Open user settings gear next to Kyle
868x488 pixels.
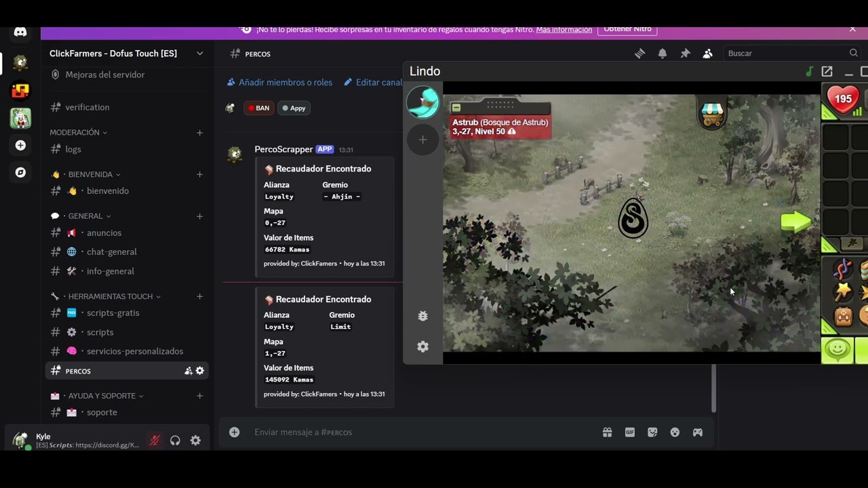[195, 441]
